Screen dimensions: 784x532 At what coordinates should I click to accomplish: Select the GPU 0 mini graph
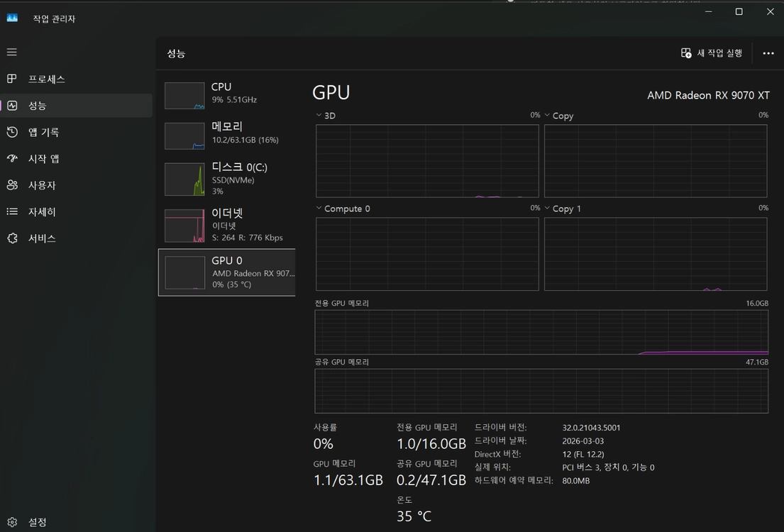click(184, 272)
